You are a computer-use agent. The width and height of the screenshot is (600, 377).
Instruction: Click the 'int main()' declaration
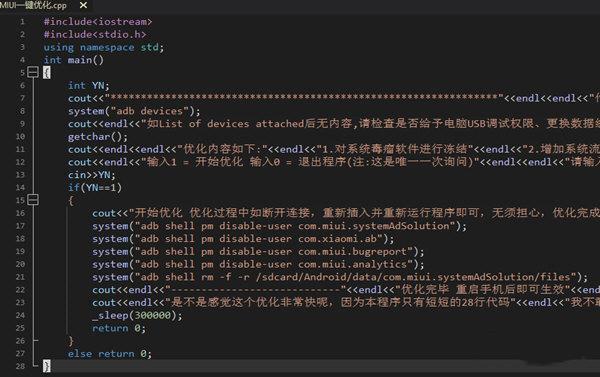[x=73, y=60]
